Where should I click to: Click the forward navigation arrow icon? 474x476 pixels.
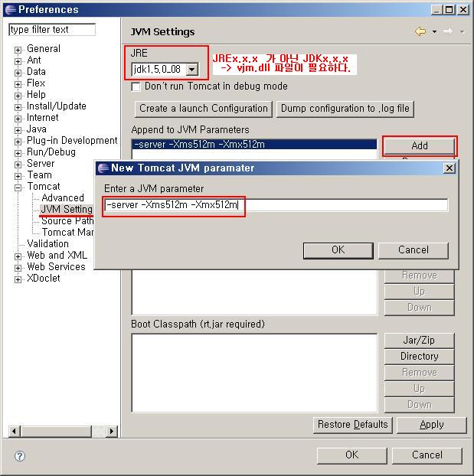pos(448,31)
